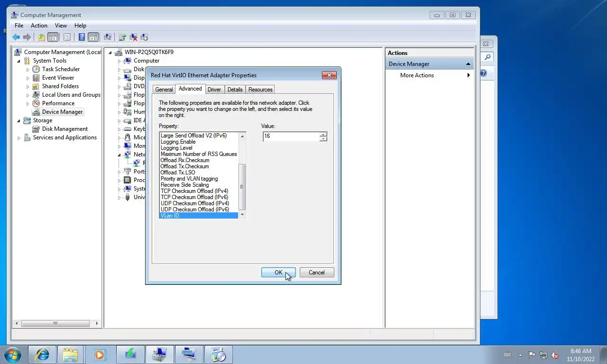607x364 pixels.
Task: Switch to the Resources tab
Action: tap(260, 90)
